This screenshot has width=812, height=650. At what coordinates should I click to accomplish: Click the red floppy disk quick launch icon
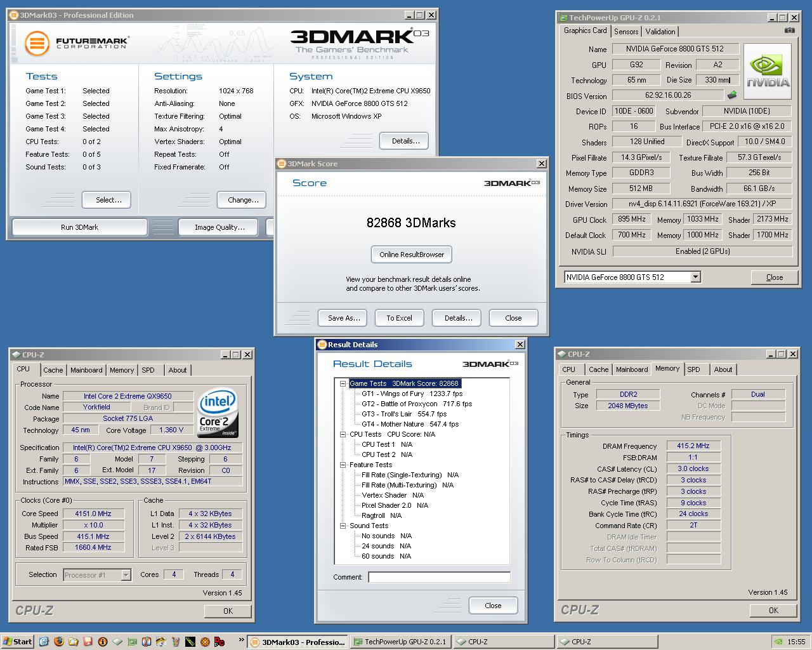(x=88, y=641)
